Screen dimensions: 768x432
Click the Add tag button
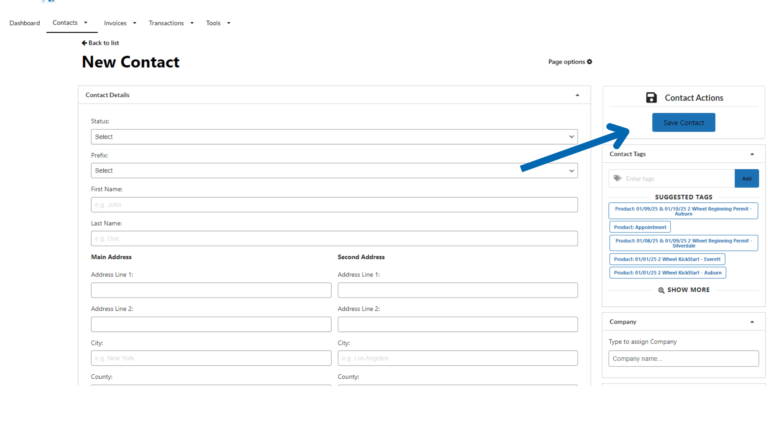coord(746,178)
